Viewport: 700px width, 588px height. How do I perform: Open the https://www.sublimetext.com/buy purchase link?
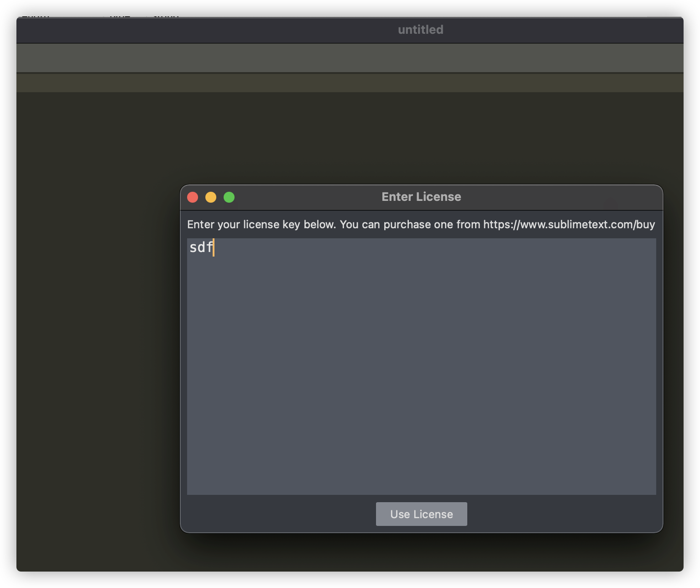(x=568, y=224)
